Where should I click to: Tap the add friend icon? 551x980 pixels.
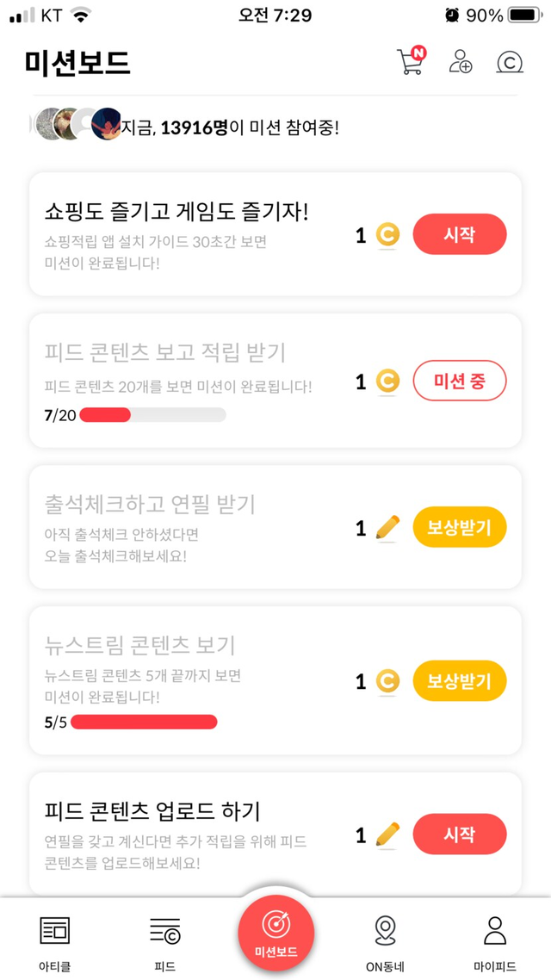point(461,62)
